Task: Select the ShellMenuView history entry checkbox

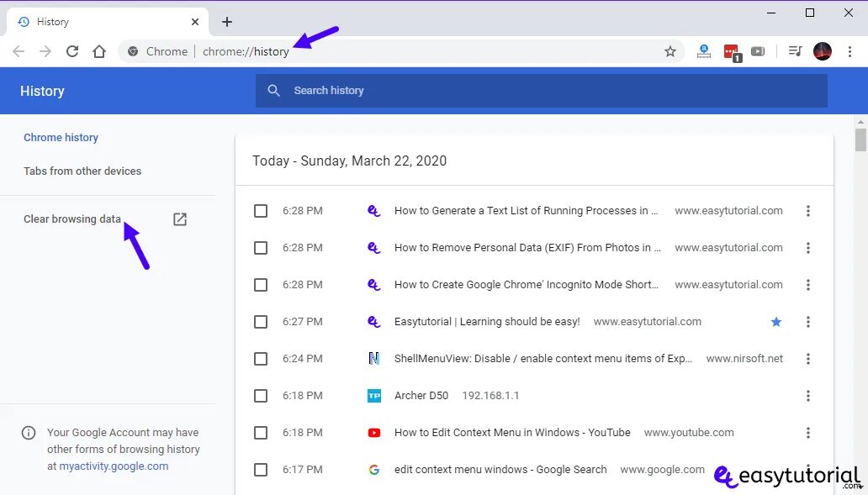Action: (x=261, y=359)
